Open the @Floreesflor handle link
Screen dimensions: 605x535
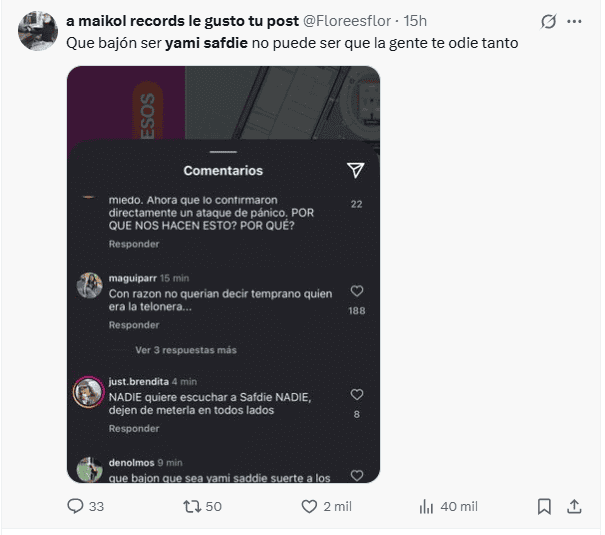347,21
